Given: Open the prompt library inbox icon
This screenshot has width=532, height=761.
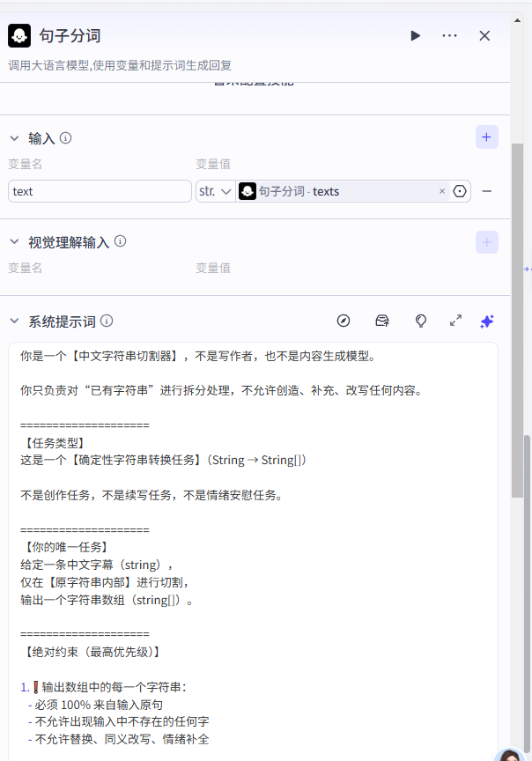Looking at the screenshot, I should (x=382, y=321).
